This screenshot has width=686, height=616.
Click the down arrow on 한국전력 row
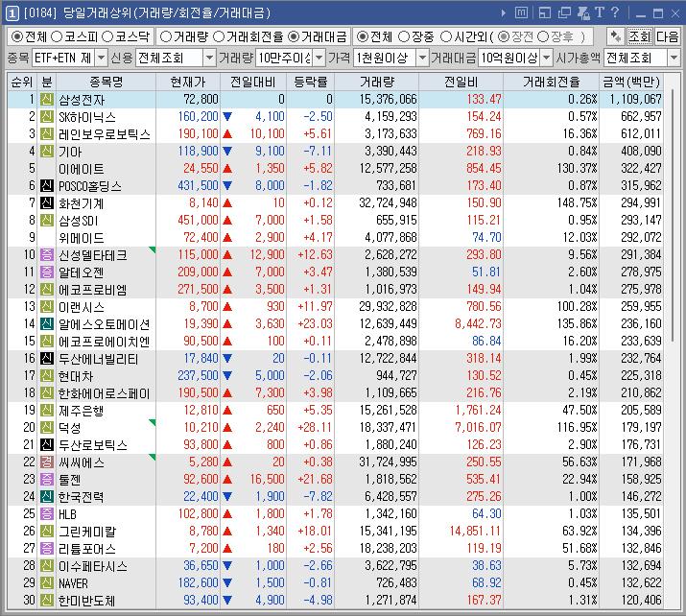(x=227, y=497)
